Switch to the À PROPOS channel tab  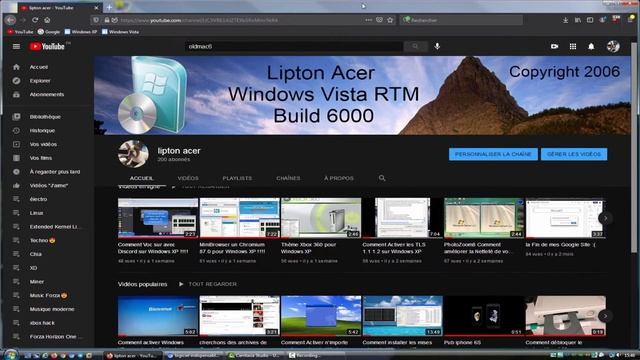(x=339, y=178)
